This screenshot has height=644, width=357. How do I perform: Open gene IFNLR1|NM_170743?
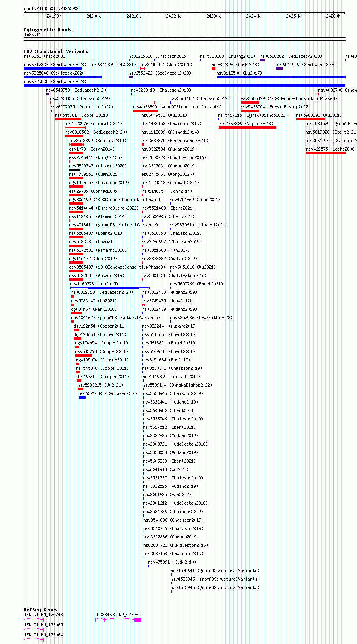point(44,615)
